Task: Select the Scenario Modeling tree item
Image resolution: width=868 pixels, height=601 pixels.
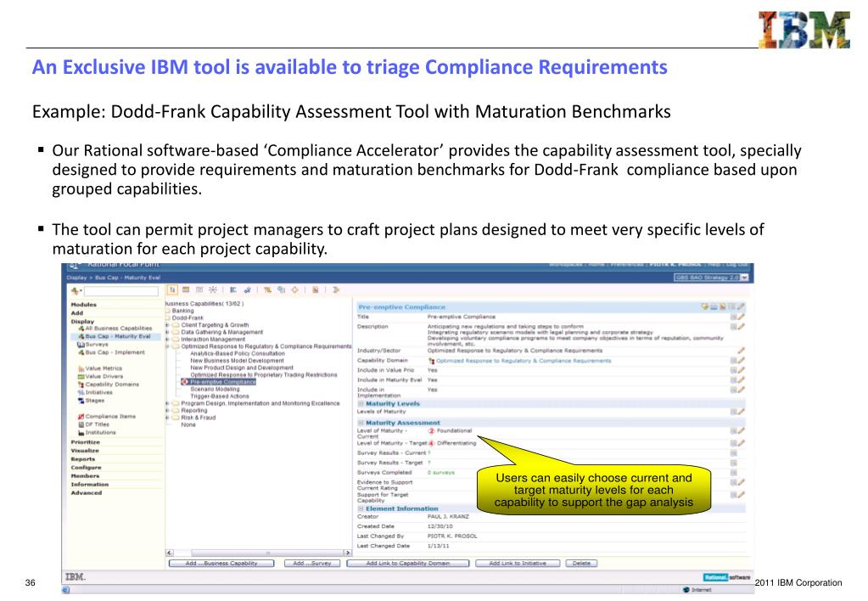Action: point(215,390)
